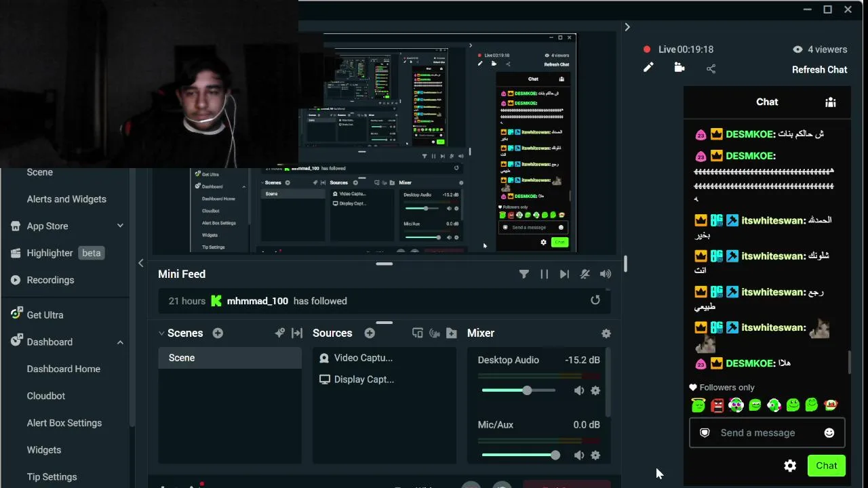The height and width of the screenshot is (488, 868).
Task: Click the camera icon beside the pencil
Action: 679,67
